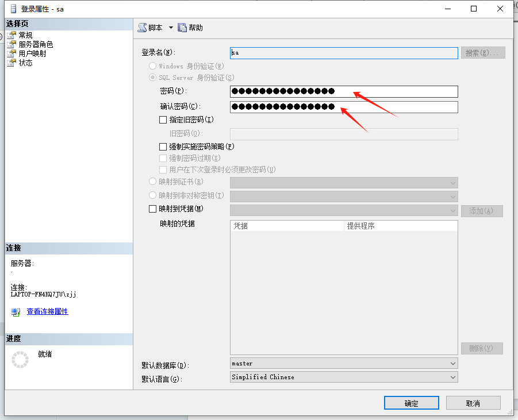Expand the Script dropdown arrow
The width and height of the screenshot is (518, 420).
[x=171, y=28]
